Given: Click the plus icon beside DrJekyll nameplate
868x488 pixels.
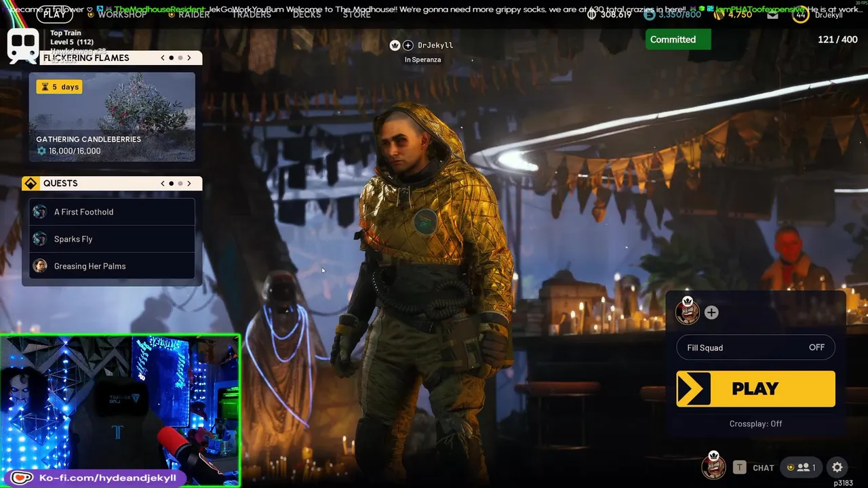Looking at the screenshot, I should [x=408, y=45].
